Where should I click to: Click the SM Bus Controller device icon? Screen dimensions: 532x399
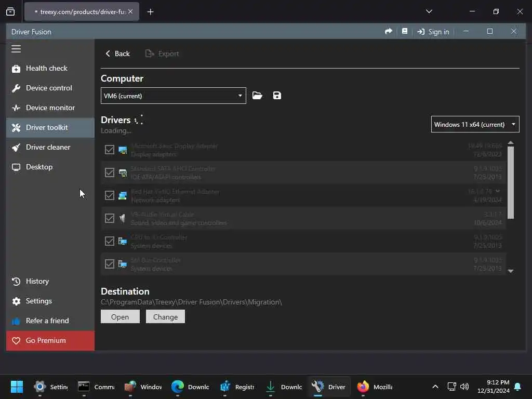(x=123, y=264)
